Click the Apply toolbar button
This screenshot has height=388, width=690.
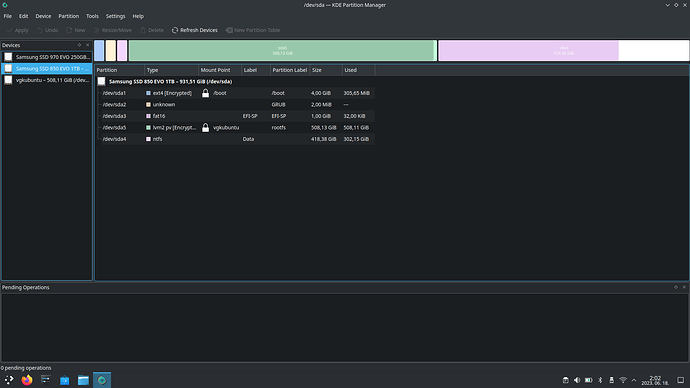tap(18, 30)
